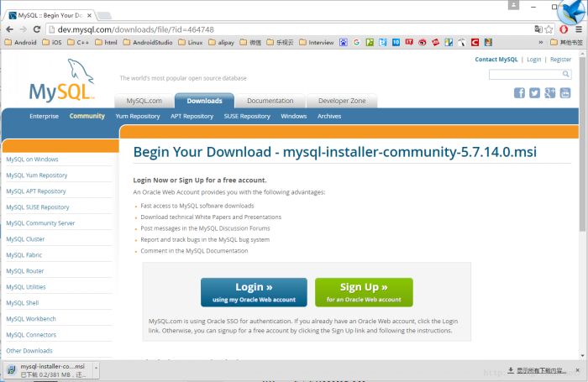Select Yum Repository in navigation bar
588x382 pixels.
click(x=137, y=116)
